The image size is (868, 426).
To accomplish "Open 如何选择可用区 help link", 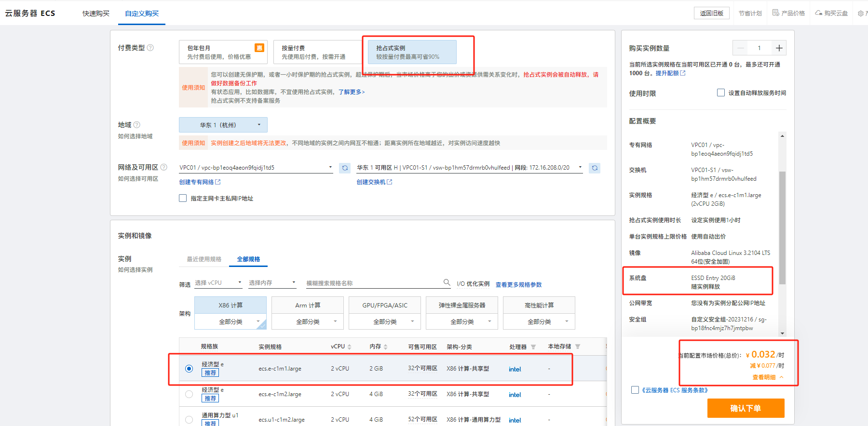I will click(138, 179).
